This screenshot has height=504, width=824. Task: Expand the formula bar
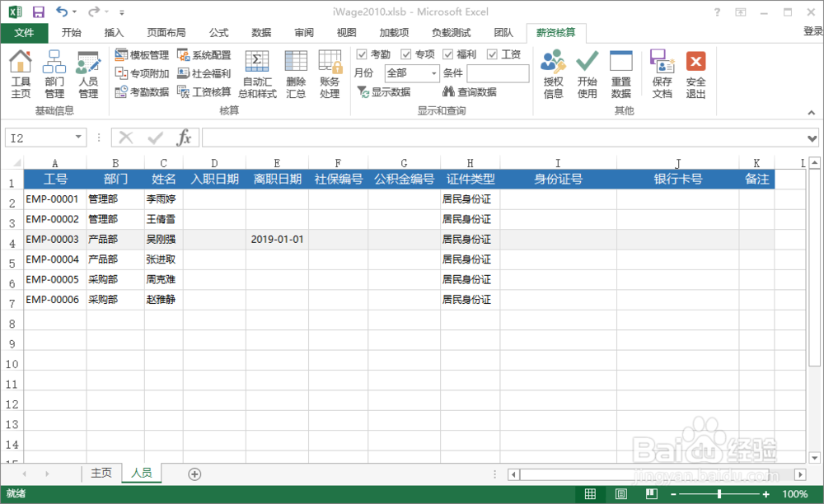click(812, 138)
